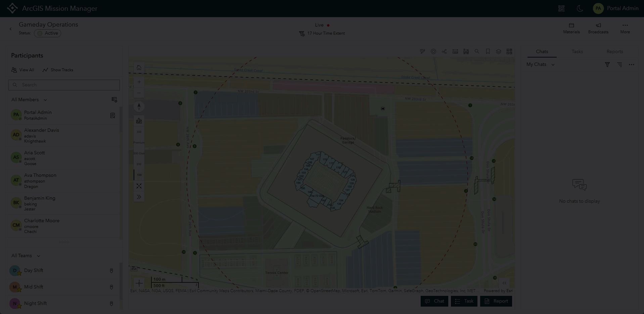
Task: Focus the participants Search field
Action: 64,85
